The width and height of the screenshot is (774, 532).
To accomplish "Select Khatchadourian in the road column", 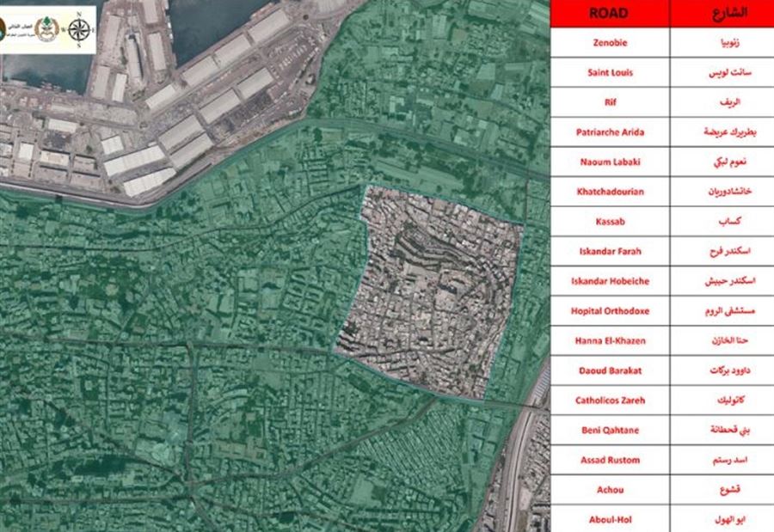I will (x=609, y=192).
